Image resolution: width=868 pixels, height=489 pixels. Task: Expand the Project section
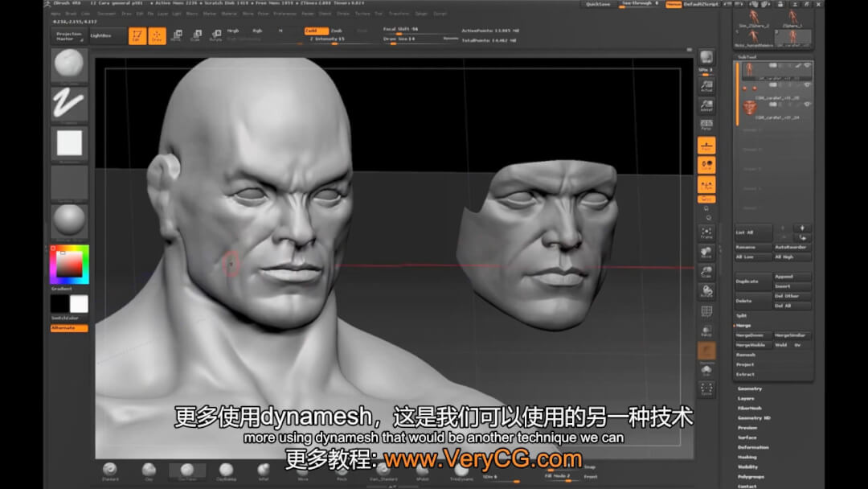[x=745, y=365]
